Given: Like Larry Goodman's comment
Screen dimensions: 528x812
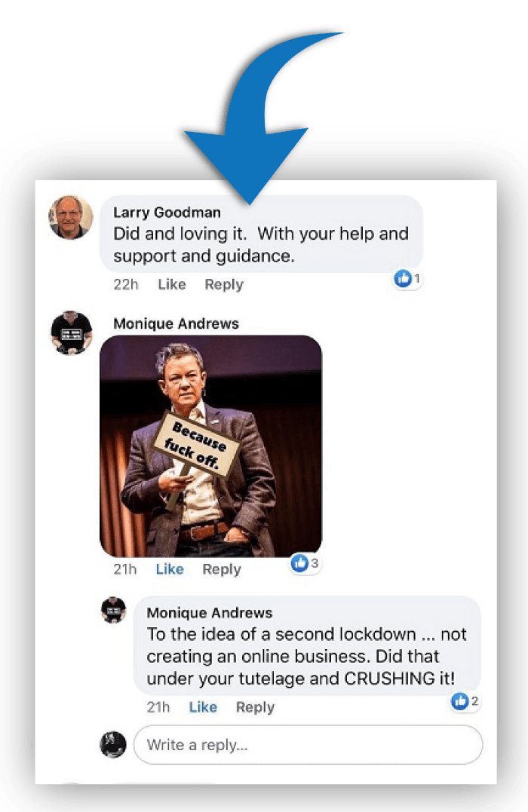Looking at the screenshot, I should (x=172, y=284).
